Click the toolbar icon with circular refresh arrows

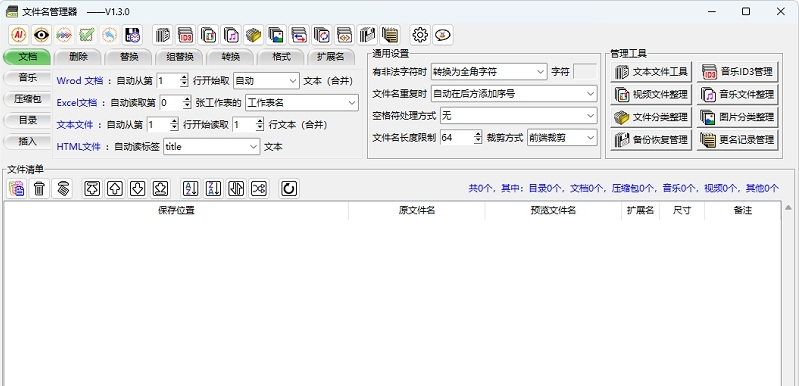coord(322,35)
